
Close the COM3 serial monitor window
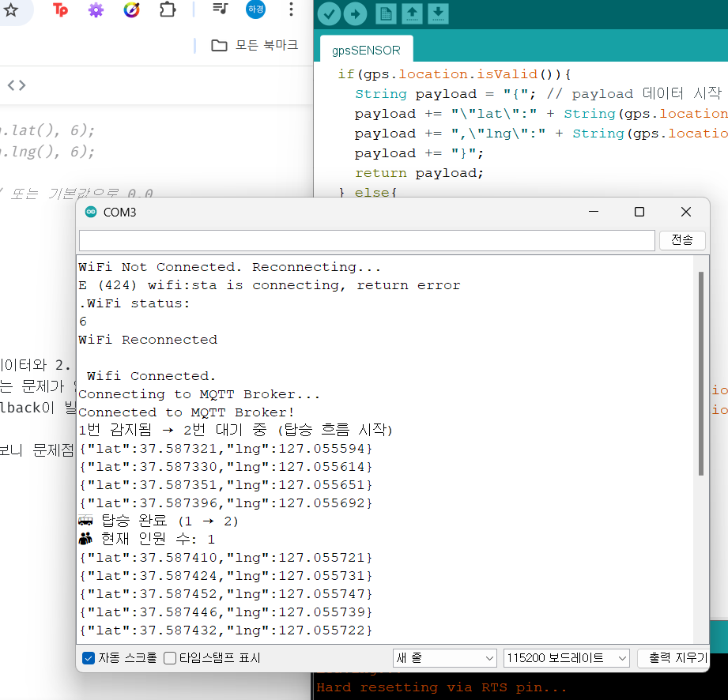click(x=686, y=212)
